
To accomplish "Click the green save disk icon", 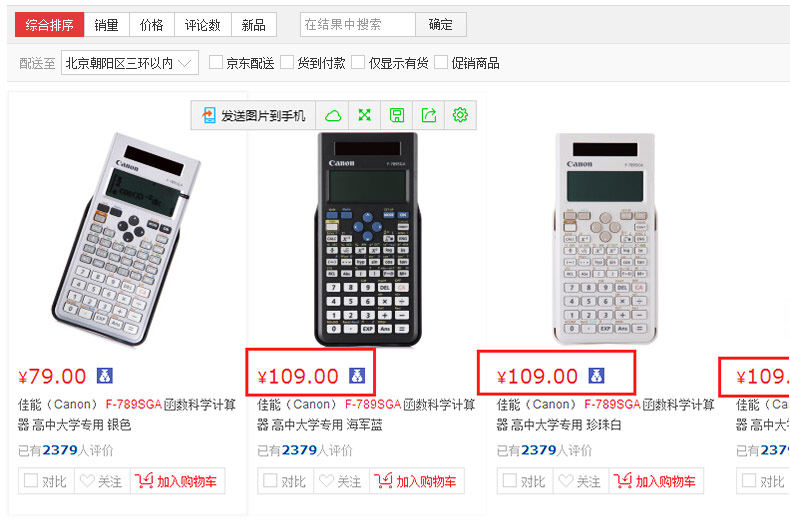I will pos(397,115).
